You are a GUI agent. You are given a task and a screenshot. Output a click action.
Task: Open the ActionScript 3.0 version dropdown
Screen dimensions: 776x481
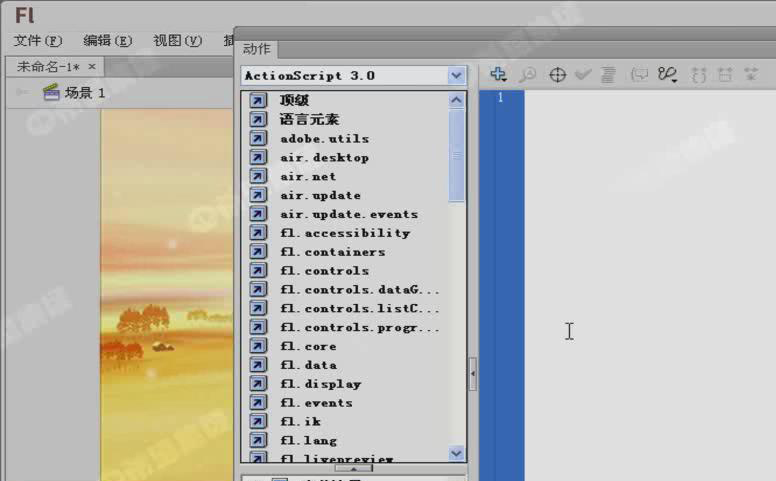click(x=456, y=76)
